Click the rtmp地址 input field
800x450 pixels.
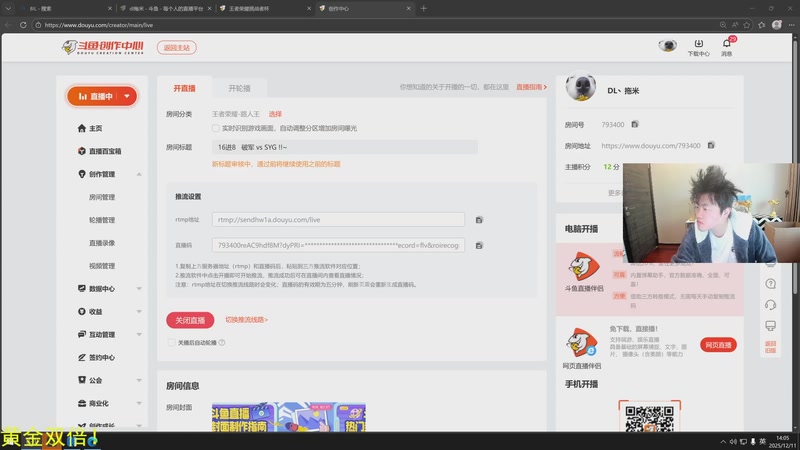pyautogui.click(x=338, y=220)
